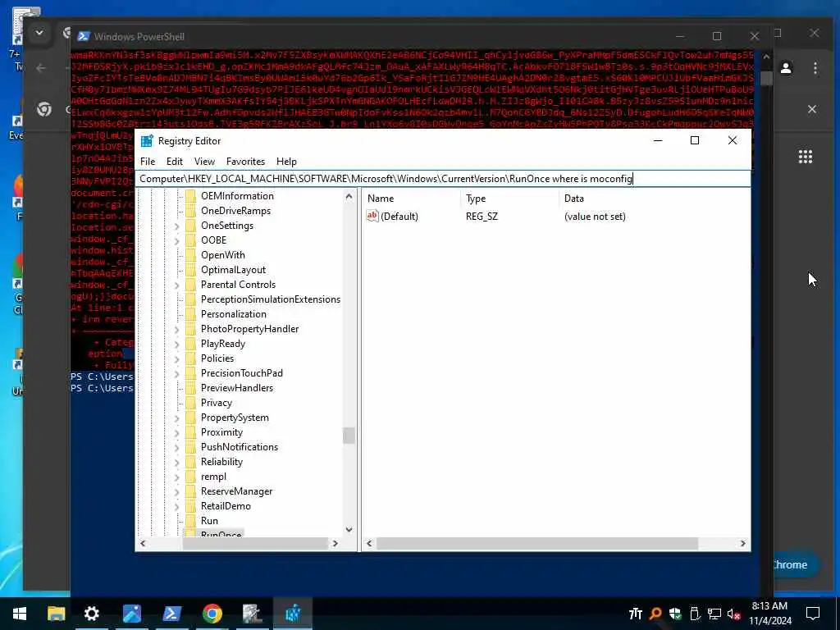Select the OpenWith key
The height and width of the screenshot is (630, 840).
click(x=223, y=255)
